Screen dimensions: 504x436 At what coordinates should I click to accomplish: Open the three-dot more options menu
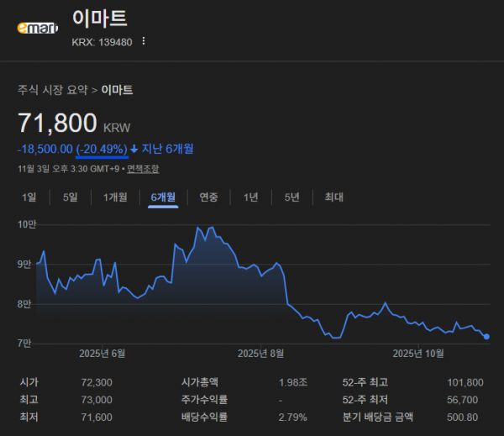144,41
